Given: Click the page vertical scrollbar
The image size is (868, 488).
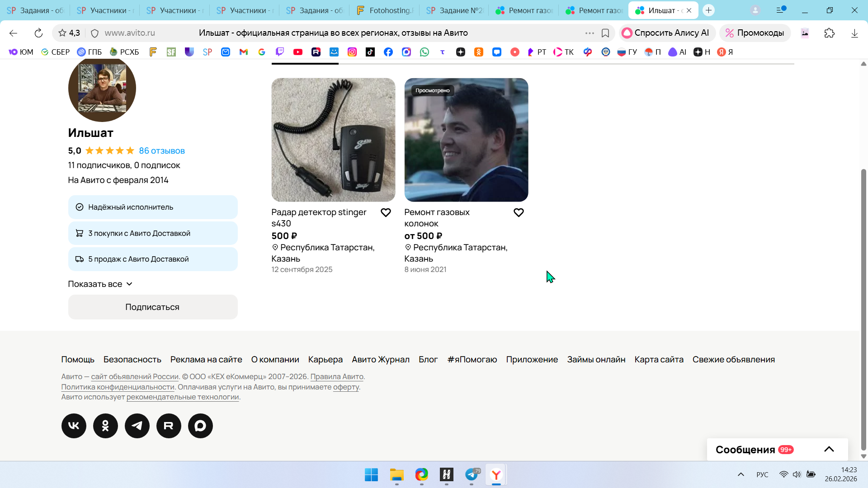Looking at the screenshot, I should 863,307.
